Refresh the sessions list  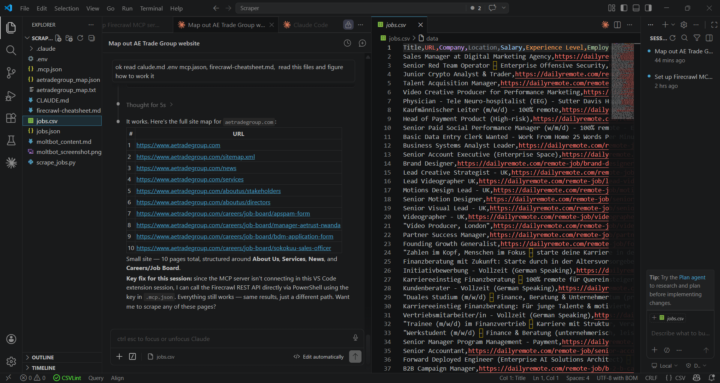point(673,38)
